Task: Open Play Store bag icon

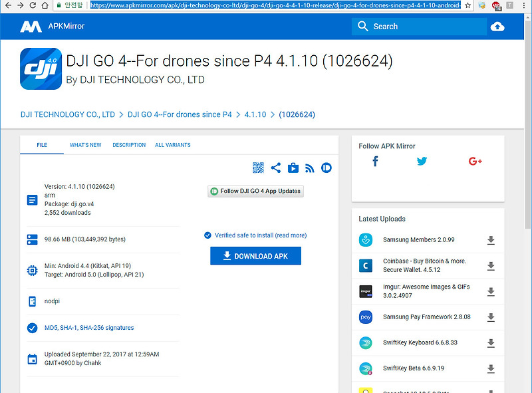Action: point(293,168)
